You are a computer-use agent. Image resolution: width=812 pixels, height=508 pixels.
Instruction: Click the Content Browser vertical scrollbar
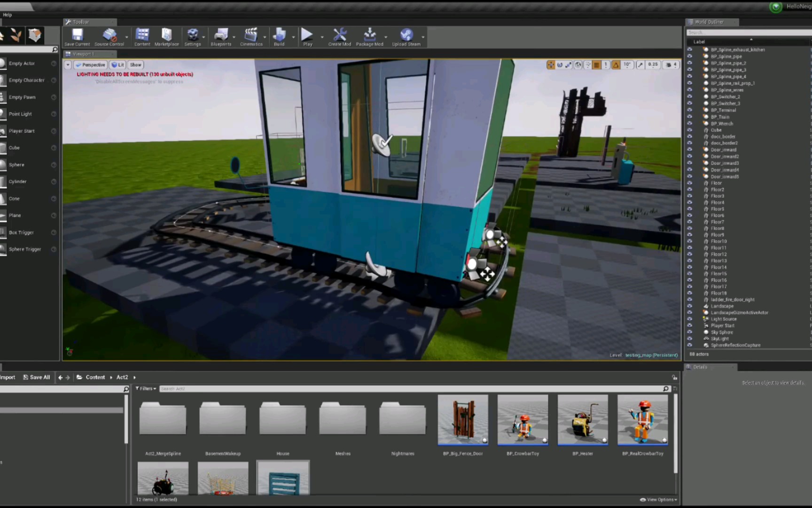coord(676,433)
